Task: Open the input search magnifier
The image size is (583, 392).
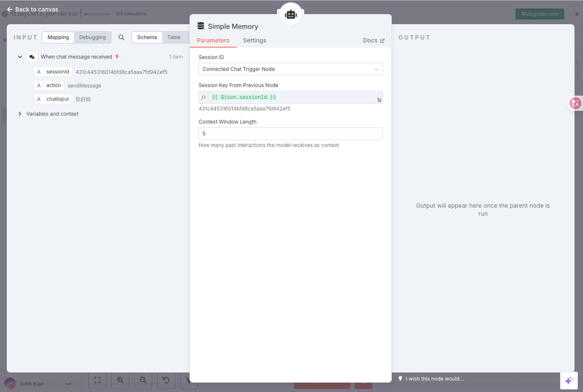Action: click(122, 37)
